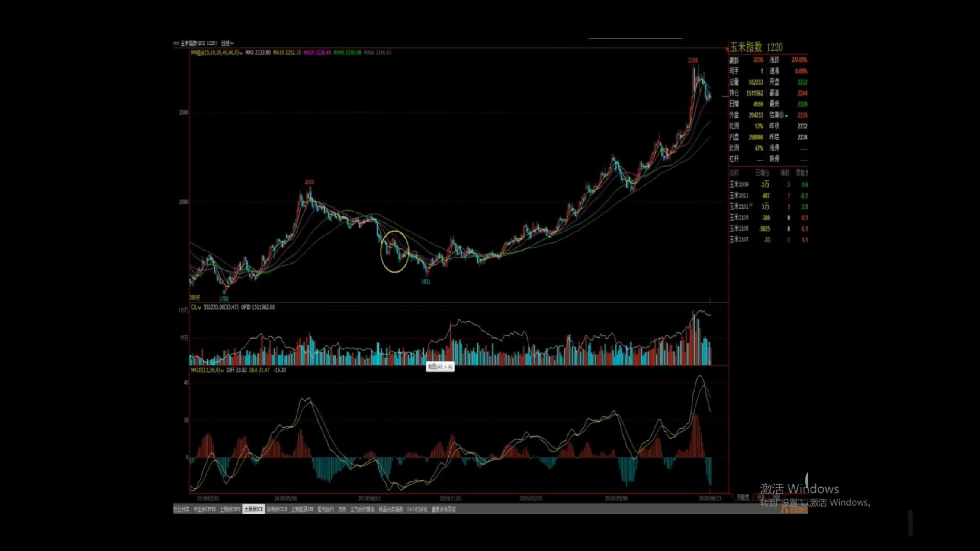Click the 2020/02/03 date axis label

point(531,498)
